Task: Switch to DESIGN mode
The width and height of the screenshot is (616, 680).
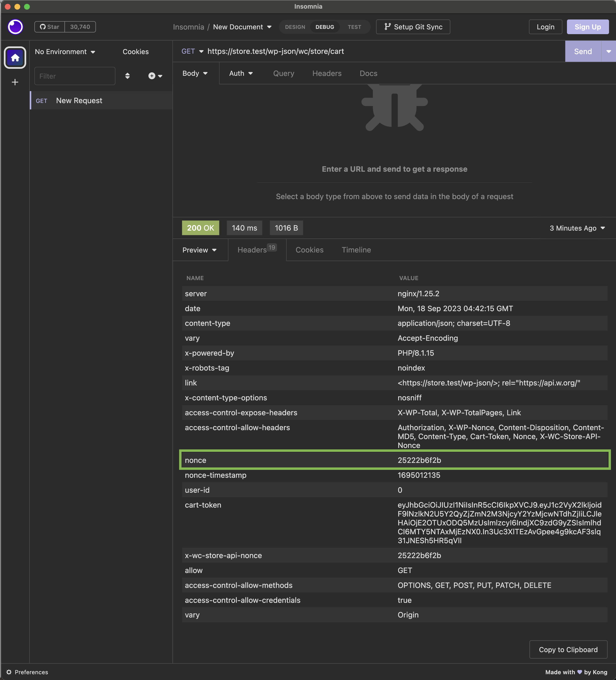Action: 295,27
